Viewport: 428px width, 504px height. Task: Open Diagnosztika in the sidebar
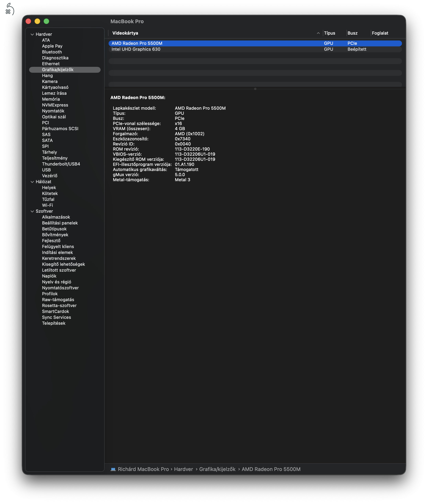click(55, 58)
